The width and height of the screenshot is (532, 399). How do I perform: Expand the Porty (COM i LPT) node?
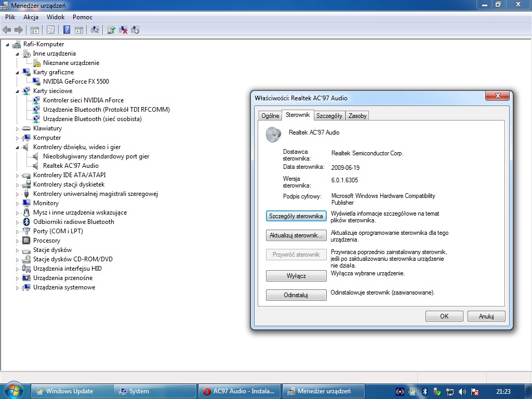(17, 231)
